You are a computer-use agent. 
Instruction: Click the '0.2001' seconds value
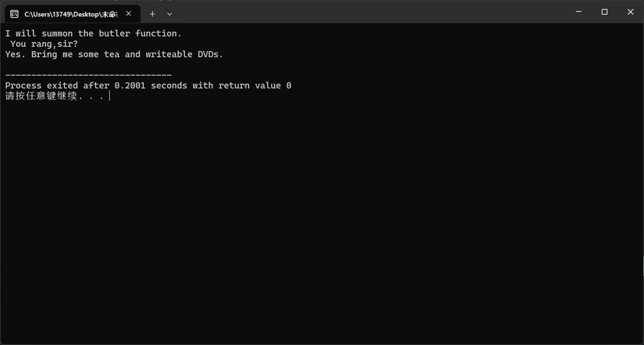(130, 86)
